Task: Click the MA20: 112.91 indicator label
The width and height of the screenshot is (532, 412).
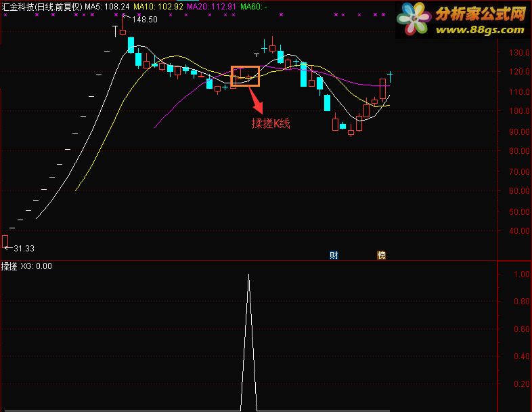Action: click(211, 7)
